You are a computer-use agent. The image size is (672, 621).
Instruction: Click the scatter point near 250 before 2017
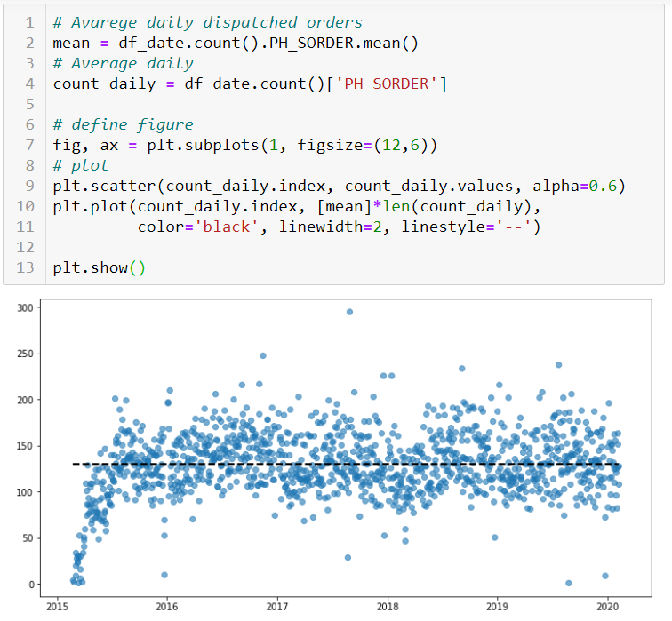[x=263, y=356]
